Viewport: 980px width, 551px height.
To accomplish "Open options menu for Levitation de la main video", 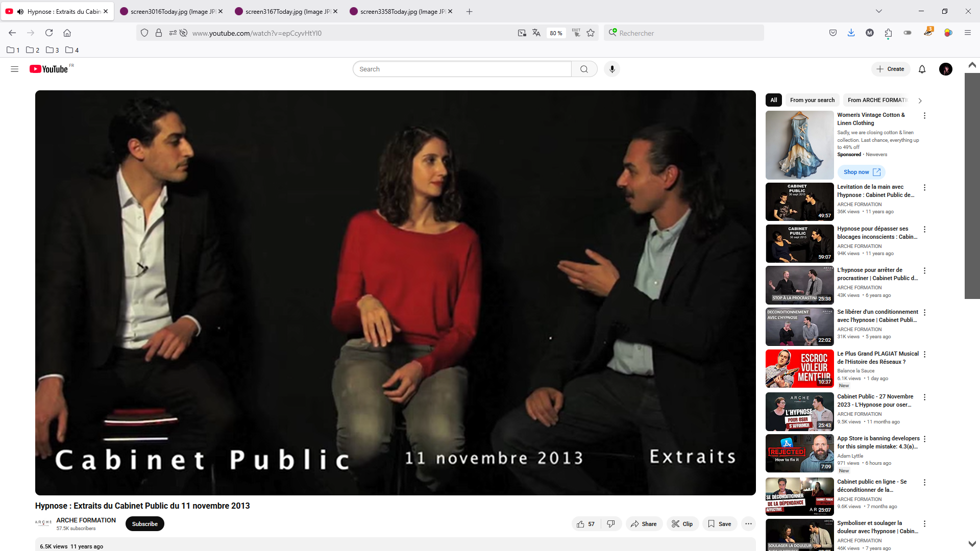I will pos(924,188).
